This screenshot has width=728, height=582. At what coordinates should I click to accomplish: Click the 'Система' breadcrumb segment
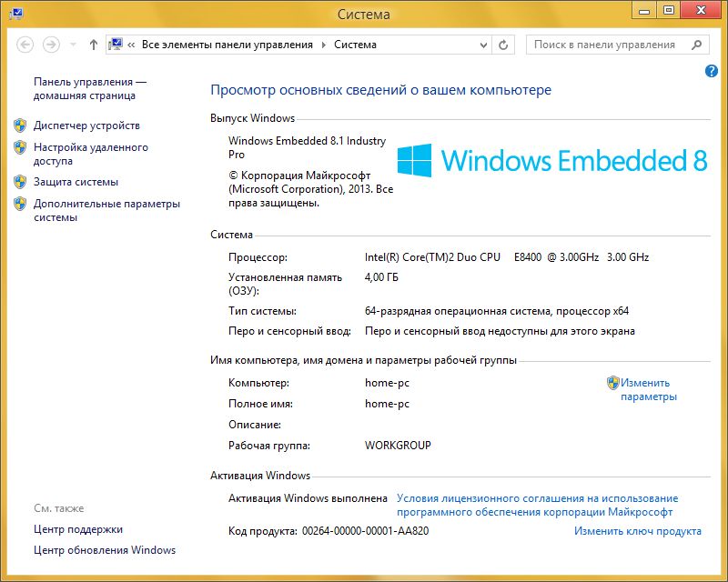(x=355, y=45)
